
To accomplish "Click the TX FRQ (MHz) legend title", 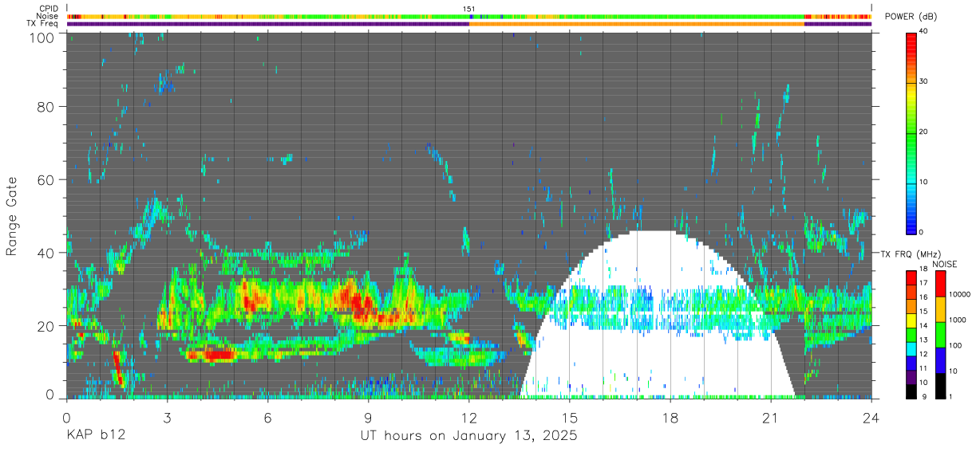I will click(x=910, y=254).
